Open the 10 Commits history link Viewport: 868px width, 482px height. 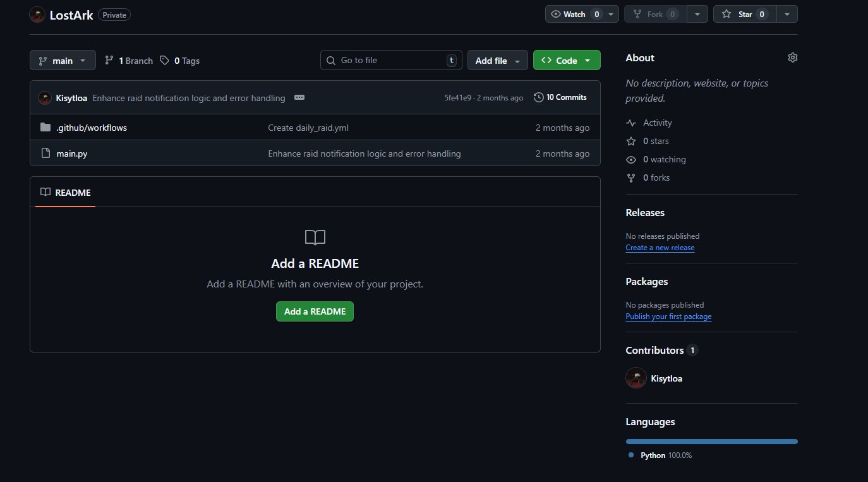pyautogui.click(x=560, y=97)
